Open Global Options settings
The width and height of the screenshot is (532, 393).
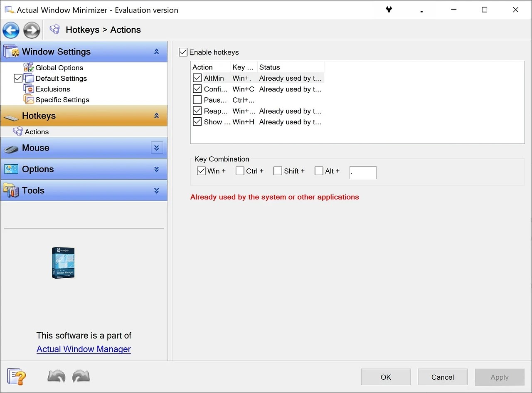pos(59,67)
